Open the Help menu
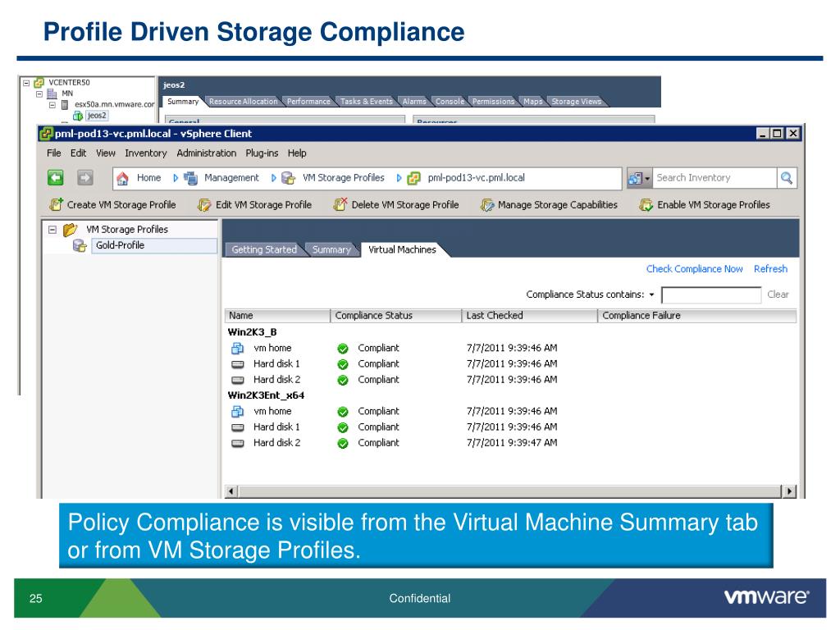This screenshot has height=630, width=840. (297, 153)
